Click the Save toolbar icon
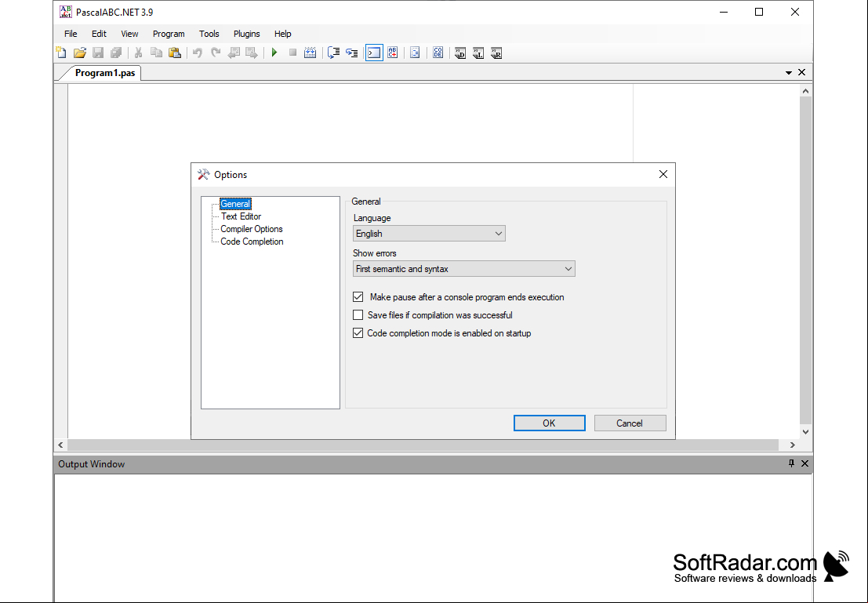868x603 pixels. click(98, 53)
